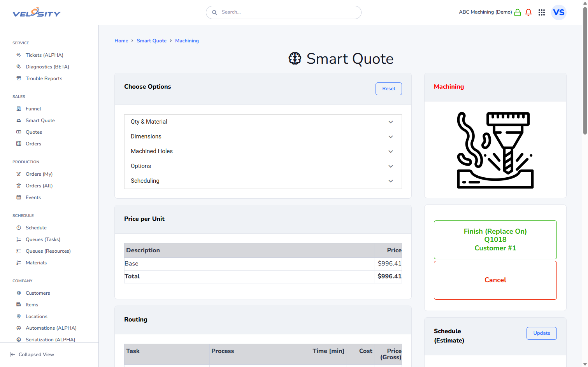Open Events in the Production section
The image size is (588, 367).
[33, 197]
